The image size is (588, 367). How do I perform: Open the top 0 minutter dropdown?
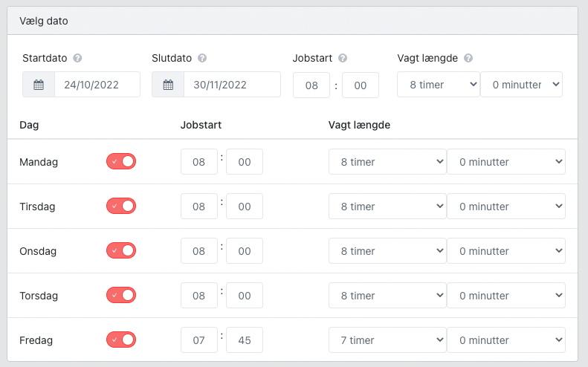click(x=522, y=85)
